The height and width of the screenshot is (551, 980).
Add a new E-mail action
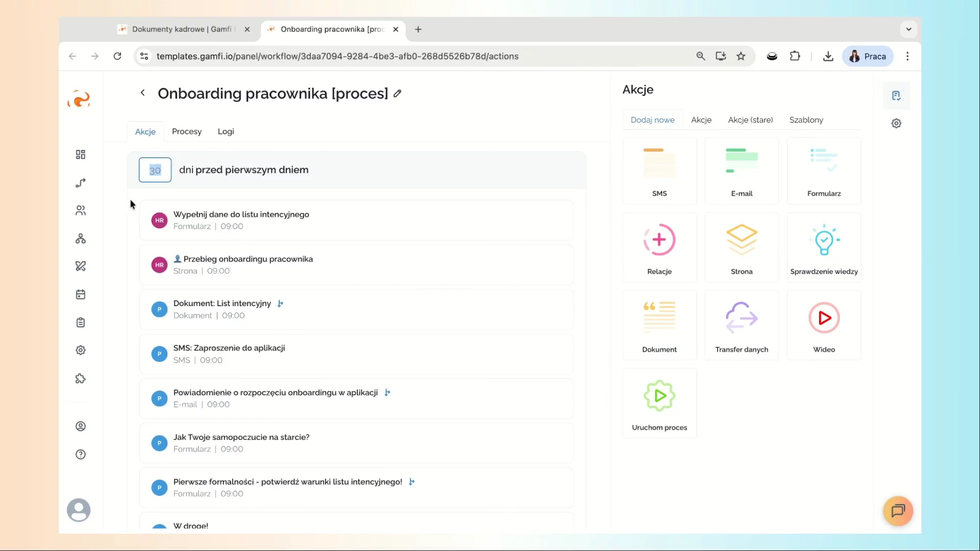[x=741, y=171]
